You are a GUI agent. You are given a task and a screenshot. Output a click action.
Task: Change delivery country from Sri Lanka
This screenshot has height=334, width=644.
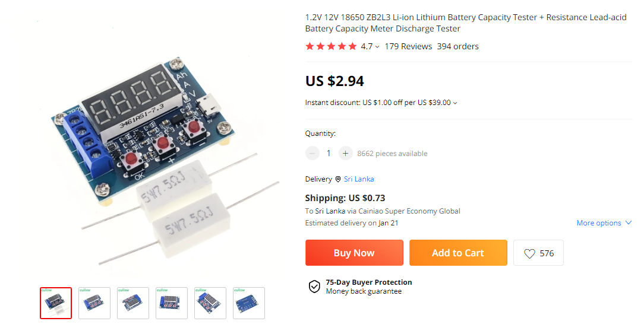[x=359, y=179]
